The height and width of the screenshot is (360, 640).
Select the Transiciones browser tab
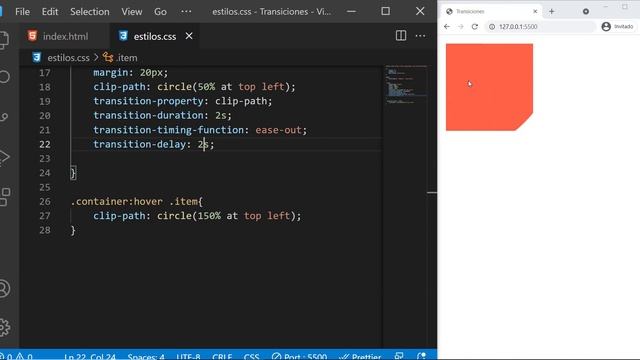[x=491, y=11]
